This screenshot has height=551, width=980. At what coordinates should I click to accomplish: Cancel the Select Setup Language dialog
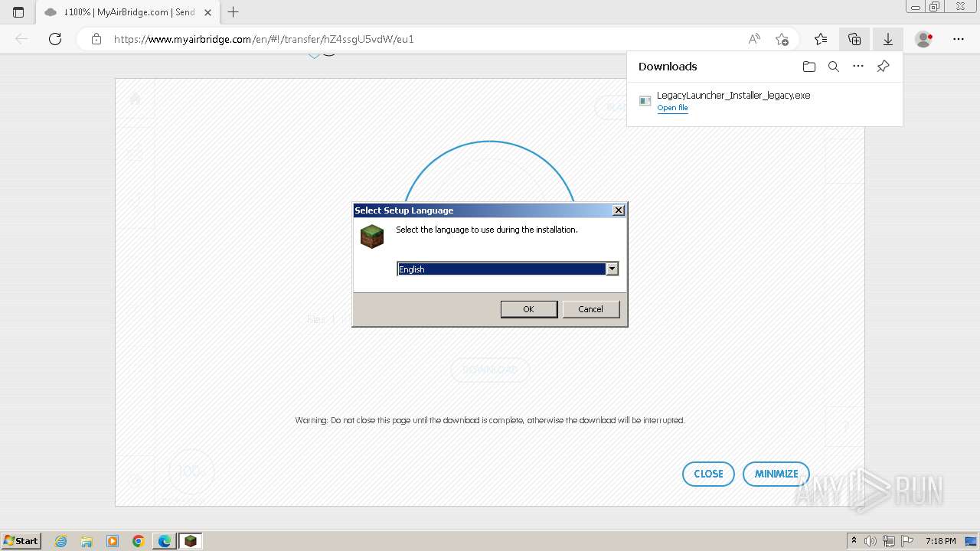(x=590, y=309)
